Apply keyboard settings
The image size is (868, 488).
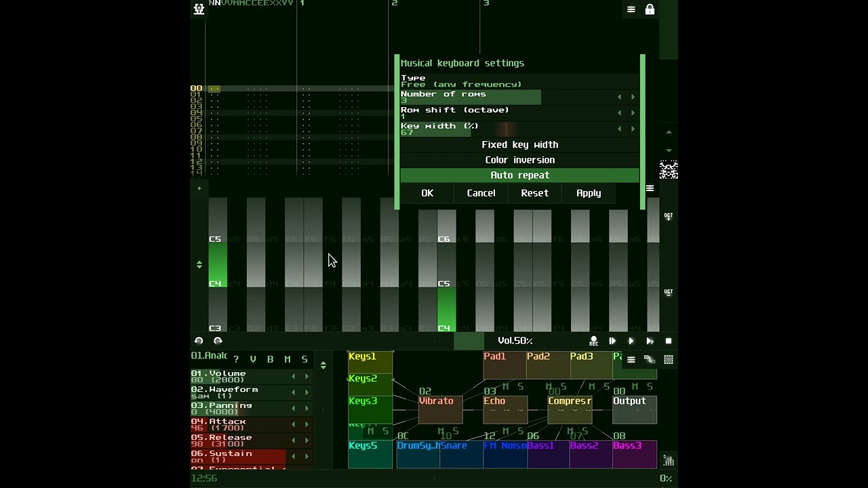coord(589,193)
